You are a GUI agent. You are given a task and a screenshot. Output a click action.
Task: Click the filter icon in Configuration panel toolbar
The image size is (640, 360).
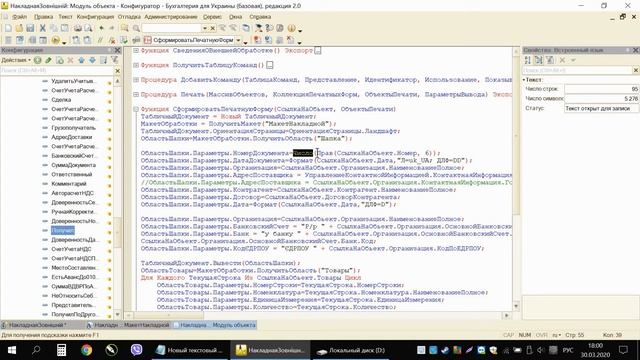115,60
